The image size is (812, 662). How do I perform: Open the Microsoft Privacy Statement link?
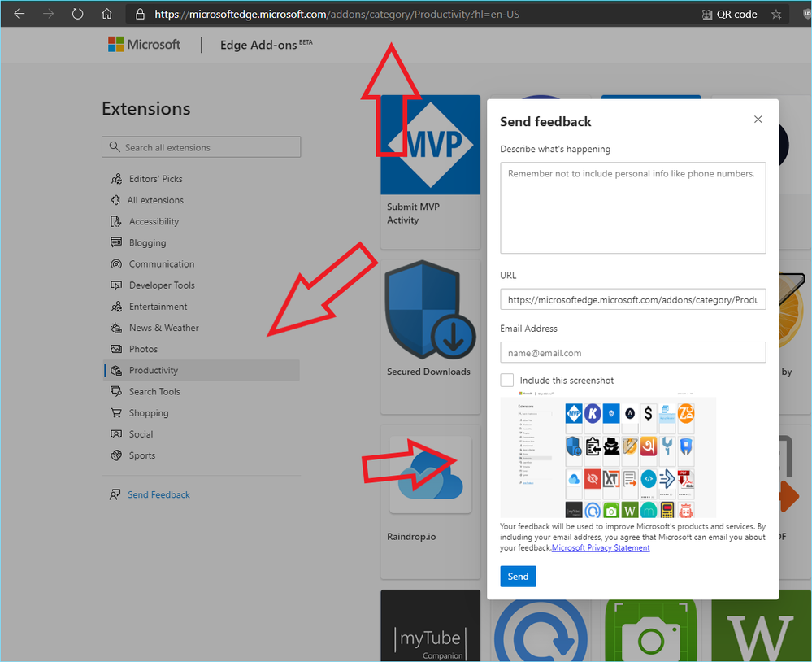(601, 547)
